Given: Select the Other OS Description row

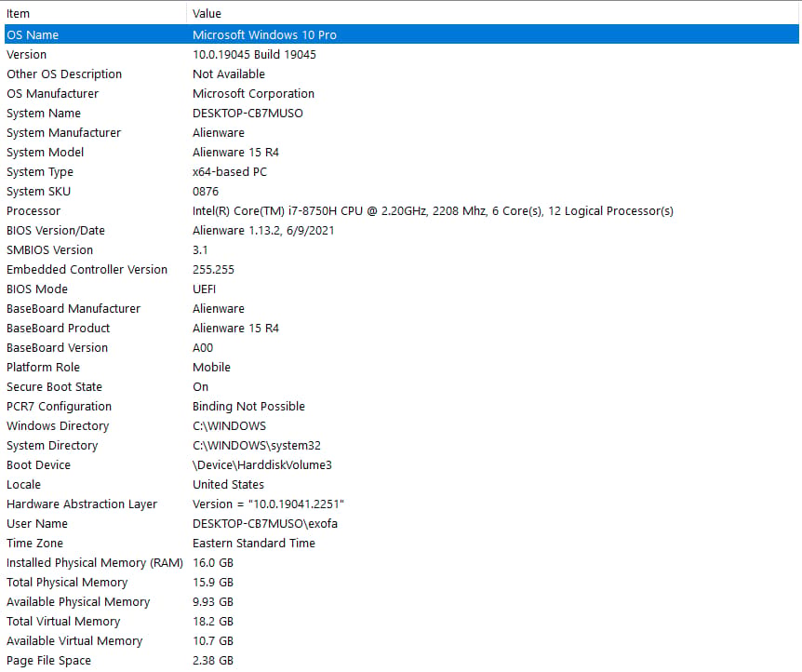Looking at the screenshot, I should click(402, 74).
